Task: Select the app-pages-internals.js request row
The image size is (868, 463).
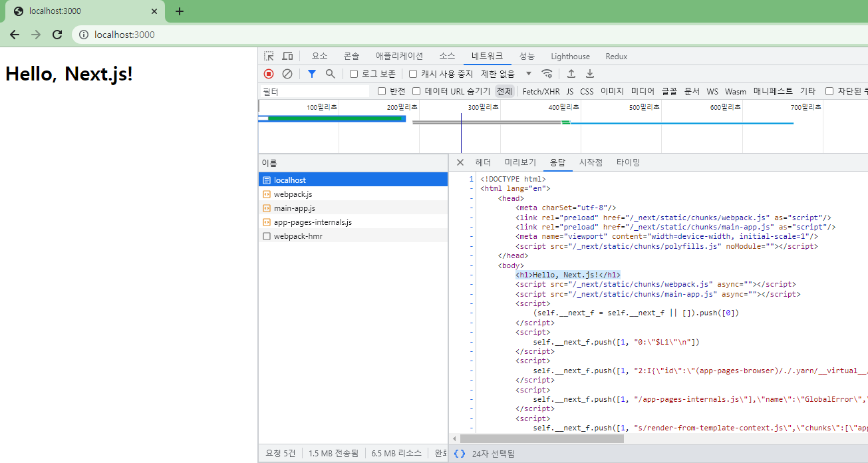Action: click(x=353, y=222)
